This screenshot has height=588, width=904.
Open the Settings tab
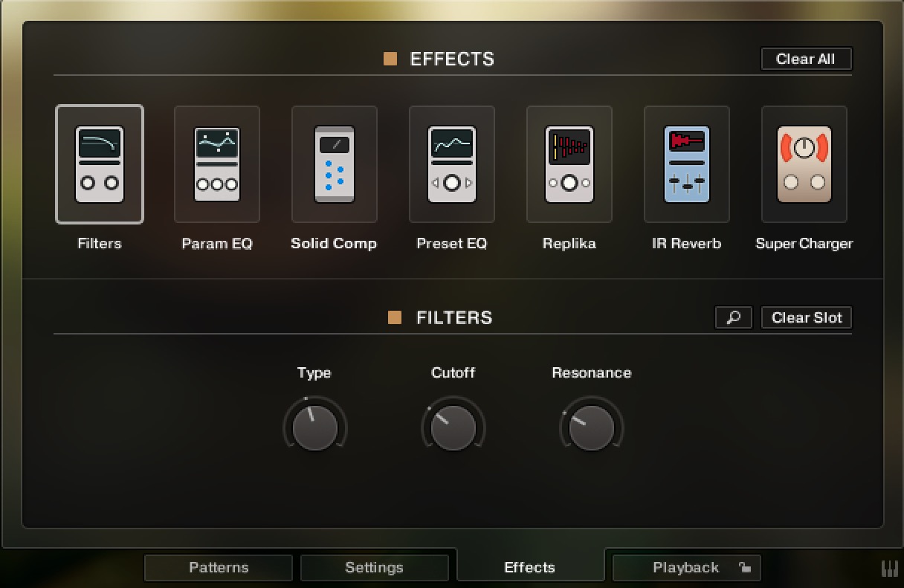375,566
